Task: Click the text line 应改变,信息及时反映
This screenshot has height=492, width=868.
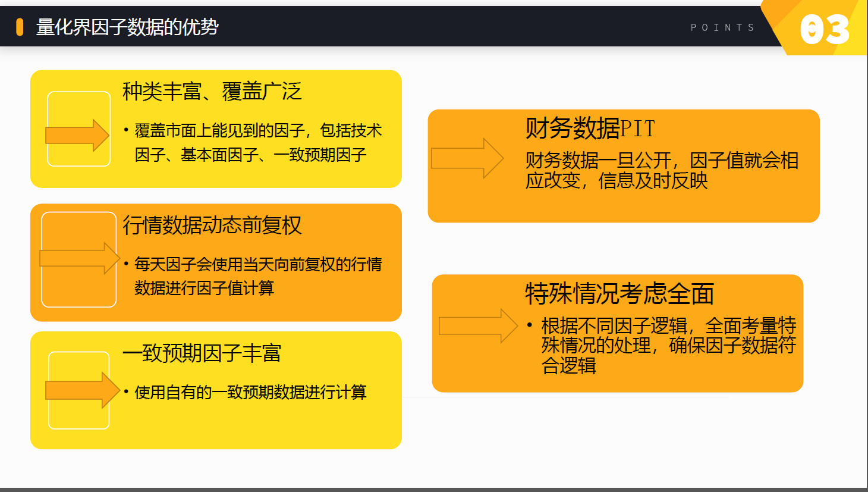Action: click(x=617, y=180)
